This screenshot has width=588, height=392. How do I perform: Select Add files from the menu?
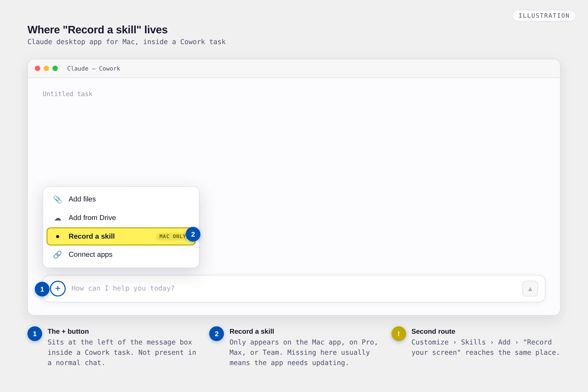[121, 199]
